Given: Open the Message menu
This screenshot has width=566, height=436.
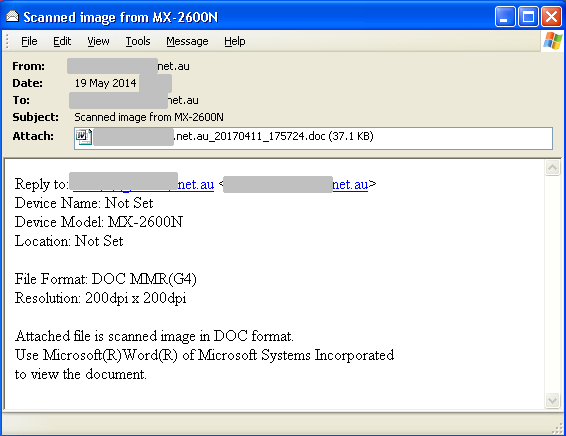Looking at the screenshot, I should 187,42.
